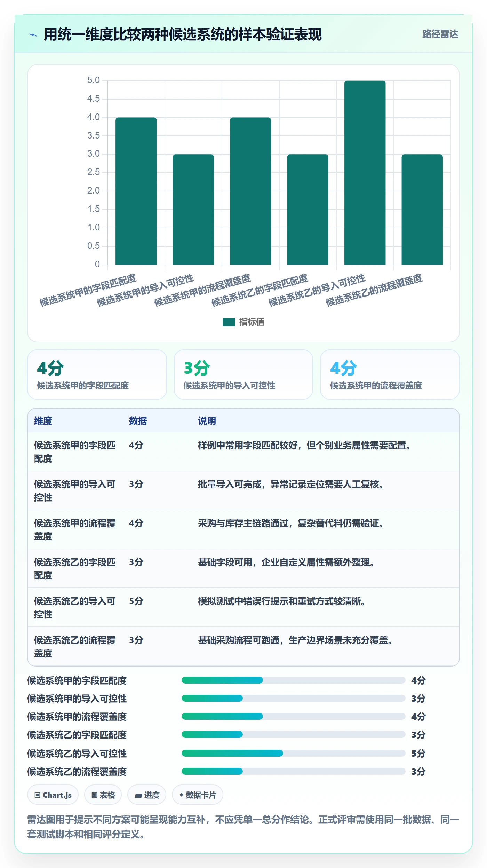
Task: Click the bar for 候选系统乙的流程覆盖度
Action: 422,210
